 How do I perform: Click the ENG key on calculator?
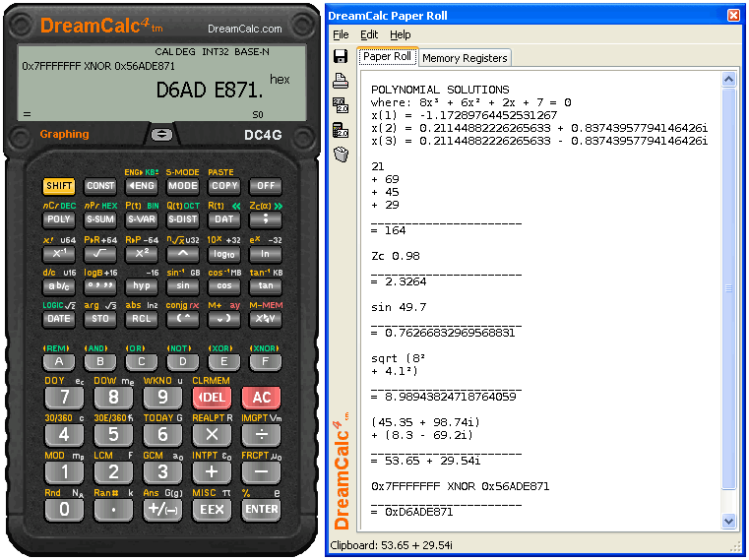tap(142, 186)
